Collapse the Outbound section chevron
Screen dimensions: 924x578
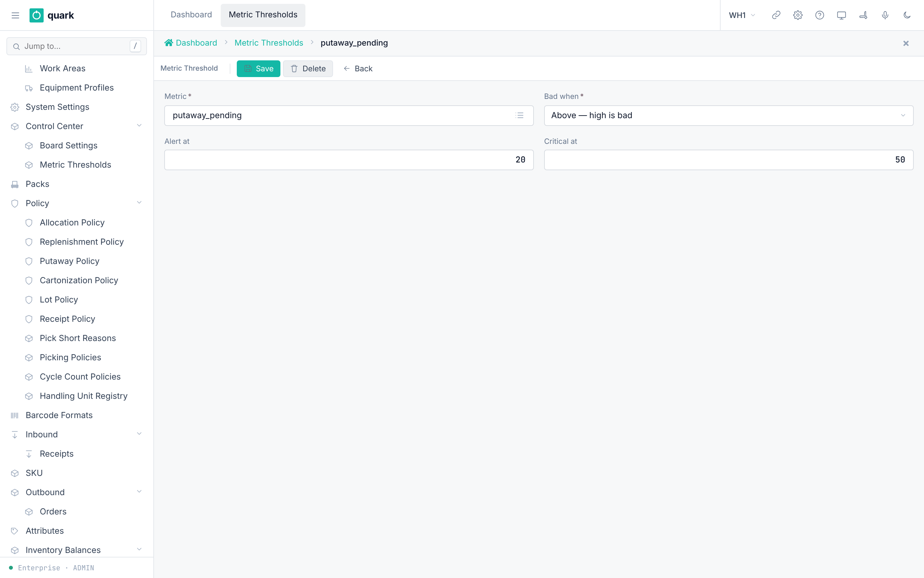(x=139, y=492)
